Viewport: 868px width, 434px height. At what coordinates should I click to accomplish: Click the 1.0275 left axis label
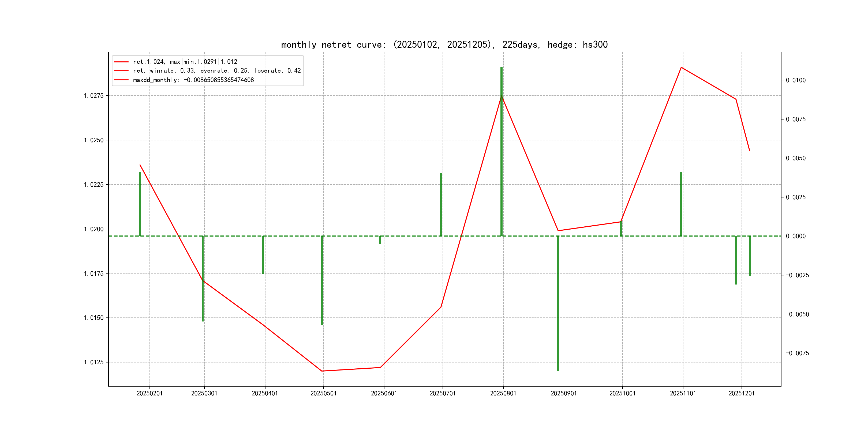pos(94,96)
